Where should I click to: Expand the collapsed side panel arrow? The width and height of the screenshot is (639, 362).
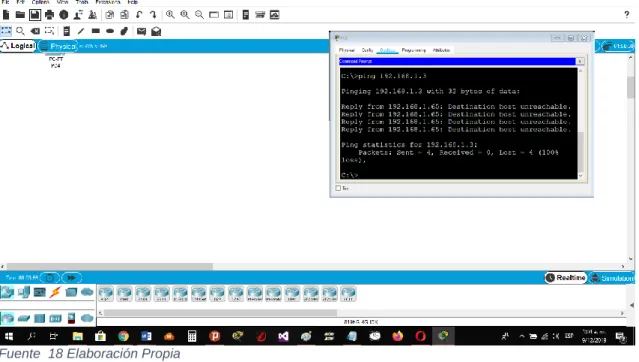pos(632,305)
